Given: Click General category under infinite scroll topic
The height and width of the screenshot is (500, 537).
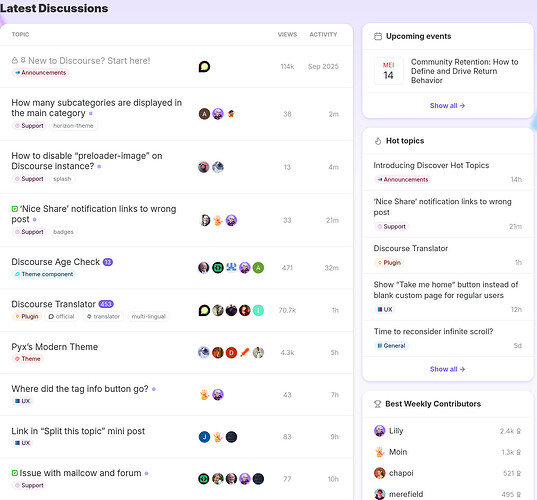Looking at the screenshot, I should (391, 346).
